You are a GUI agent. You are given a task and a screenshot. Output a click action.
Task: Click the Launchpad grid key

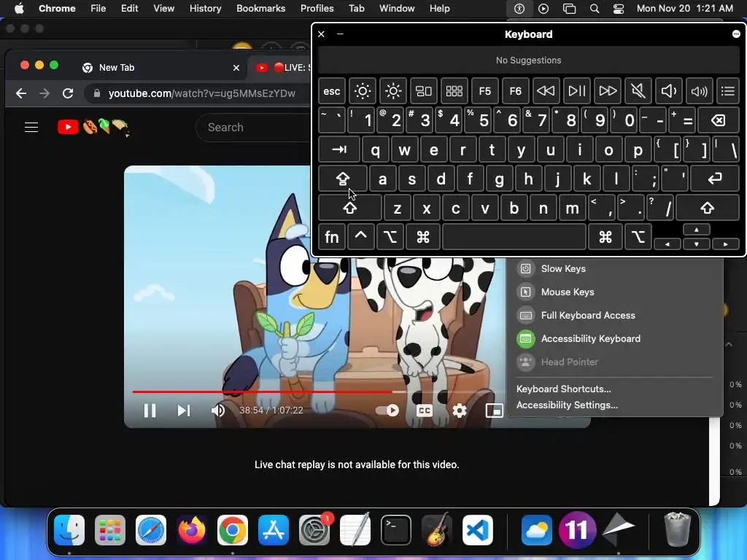click(x=454, y=91)
